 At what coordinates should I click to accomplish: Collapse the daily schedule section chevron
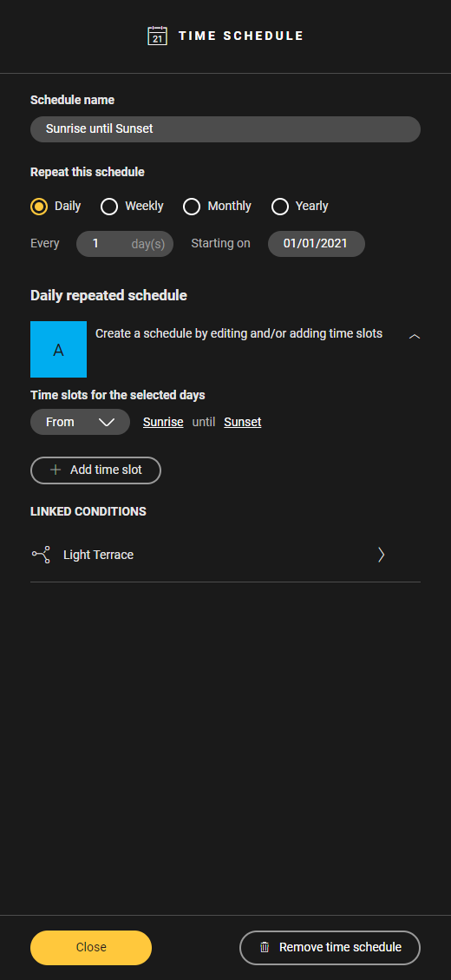point(415,336)
